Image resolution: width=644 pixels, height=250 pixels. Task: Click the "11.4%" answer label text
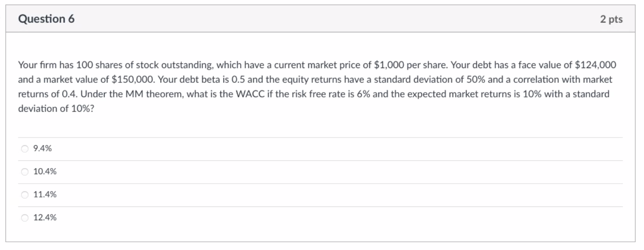pyautogui.click(x=45, y=195)
